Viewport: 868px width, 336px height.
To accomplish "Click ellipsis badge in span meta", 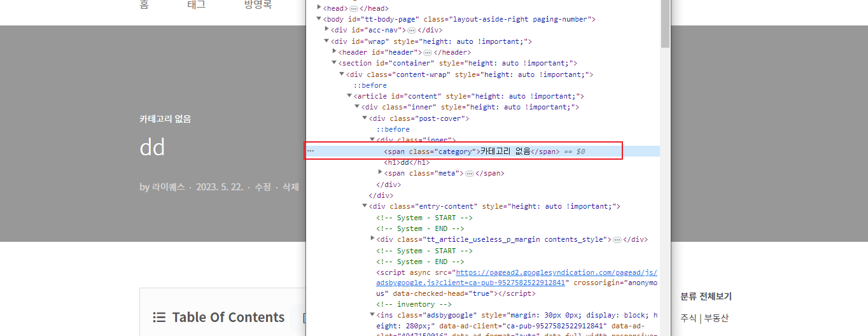I will click(470, 173).
